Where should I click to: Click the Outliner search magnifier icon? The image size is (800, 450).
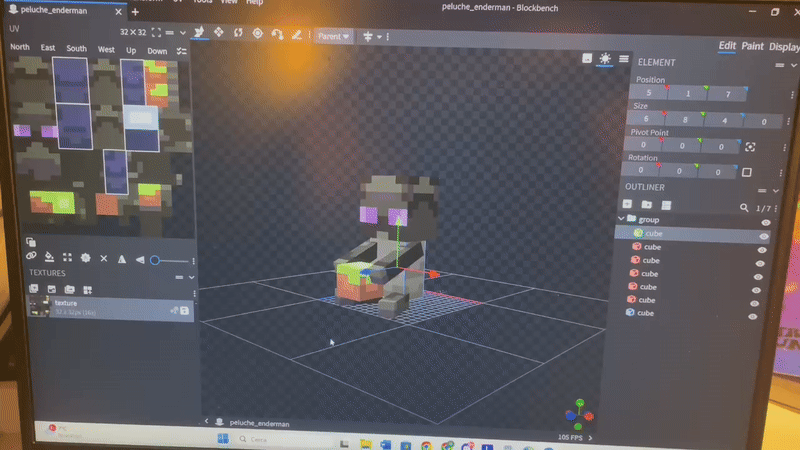[744, 207]
